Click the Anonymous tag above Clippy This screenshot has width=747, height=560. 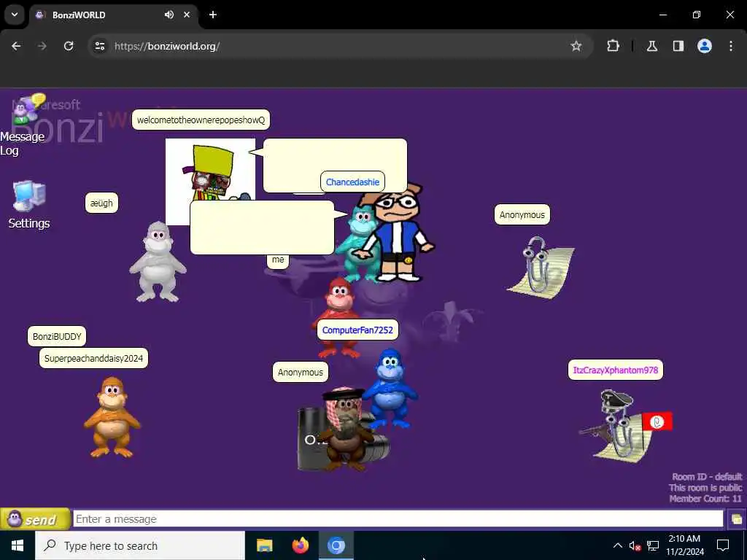[522, 215]
